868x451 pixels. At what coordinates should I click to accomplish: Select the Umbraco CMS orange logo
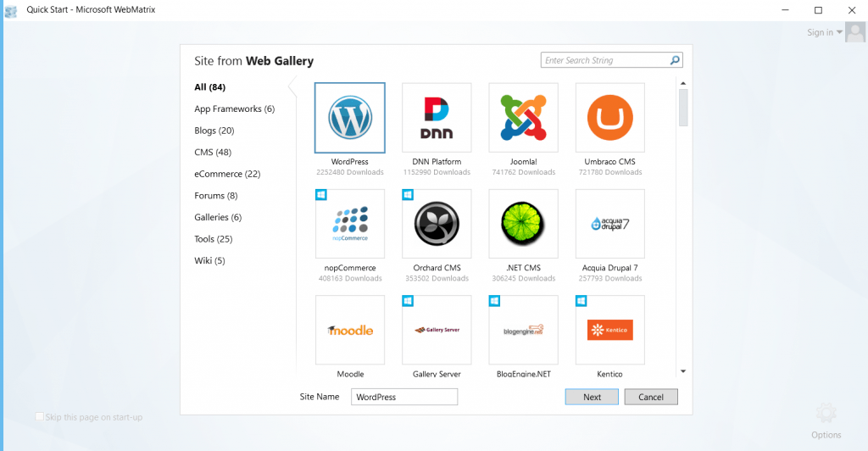610,118
